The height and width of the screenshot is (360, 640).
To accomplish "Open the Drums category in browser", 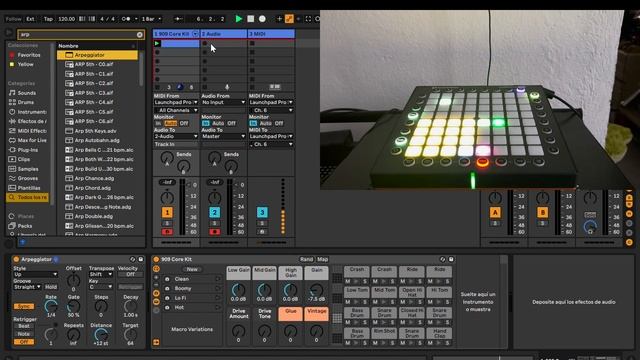I will point(26,102).
